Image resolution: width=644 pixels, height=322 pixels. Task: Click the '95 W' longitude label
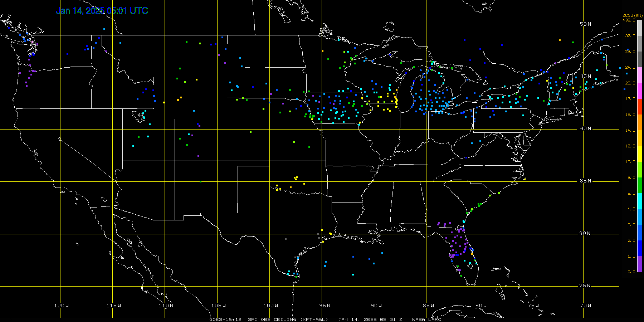click(x=325, y=306)
